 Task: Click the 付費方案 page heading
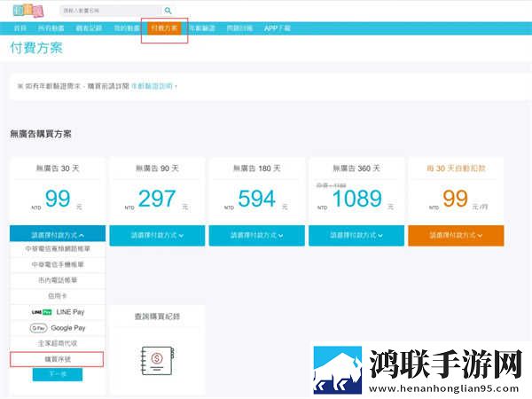pos(36,48)
